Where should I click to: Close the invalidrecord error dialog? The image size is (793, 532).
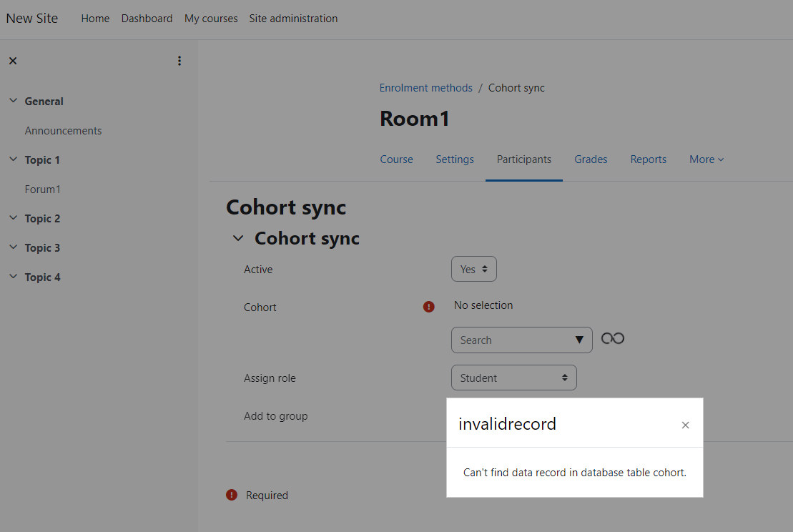(x=685, y=425)
